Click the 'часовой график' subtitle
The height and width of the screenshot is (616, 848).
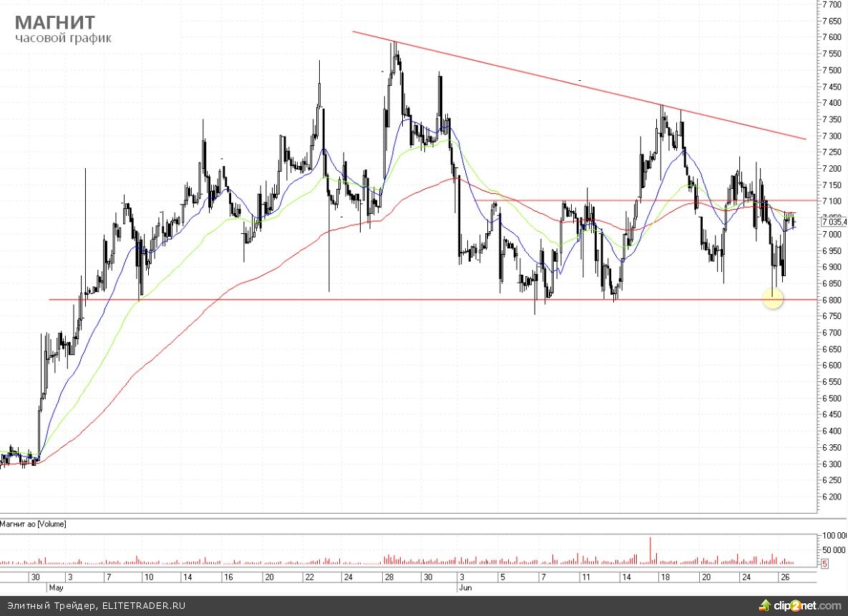(x=63, y=38)
